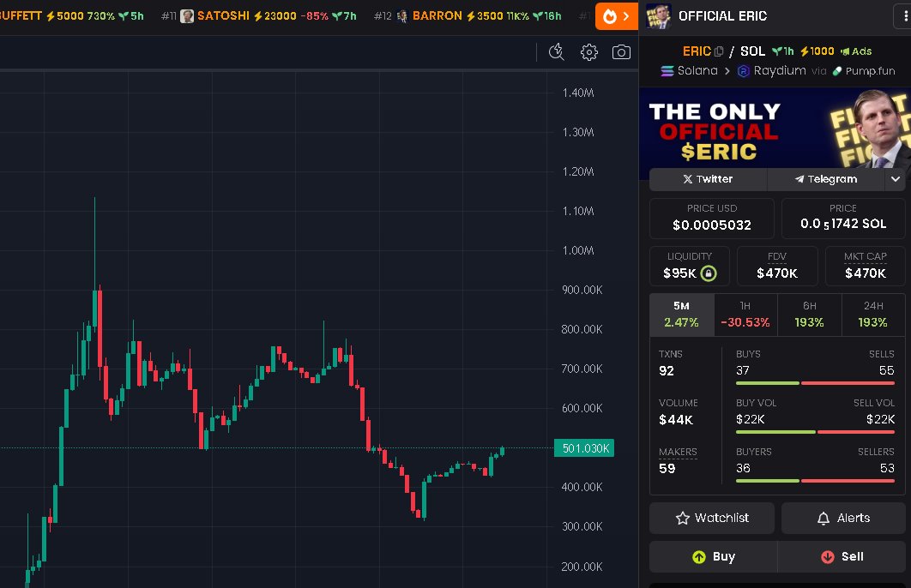Click the Ads megaphone badge
The image size is (911, 588).
click(856, 51)
